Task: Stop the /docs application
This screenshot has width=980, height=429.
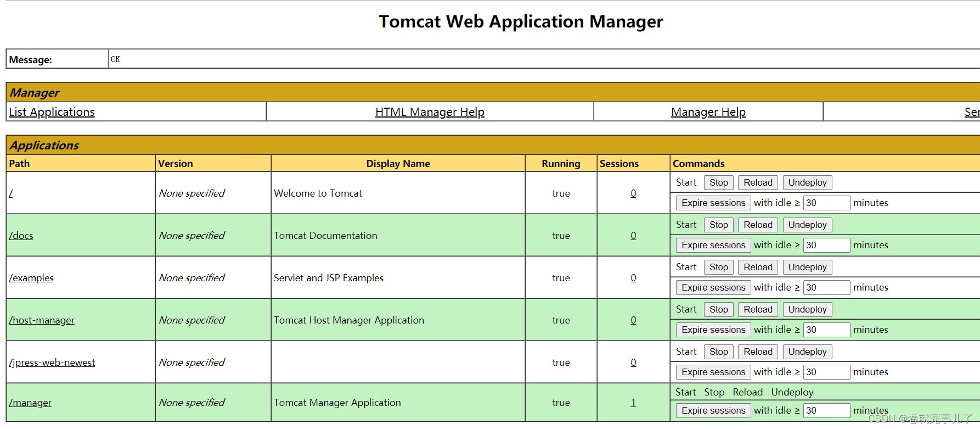Action: tap(719, 225)
